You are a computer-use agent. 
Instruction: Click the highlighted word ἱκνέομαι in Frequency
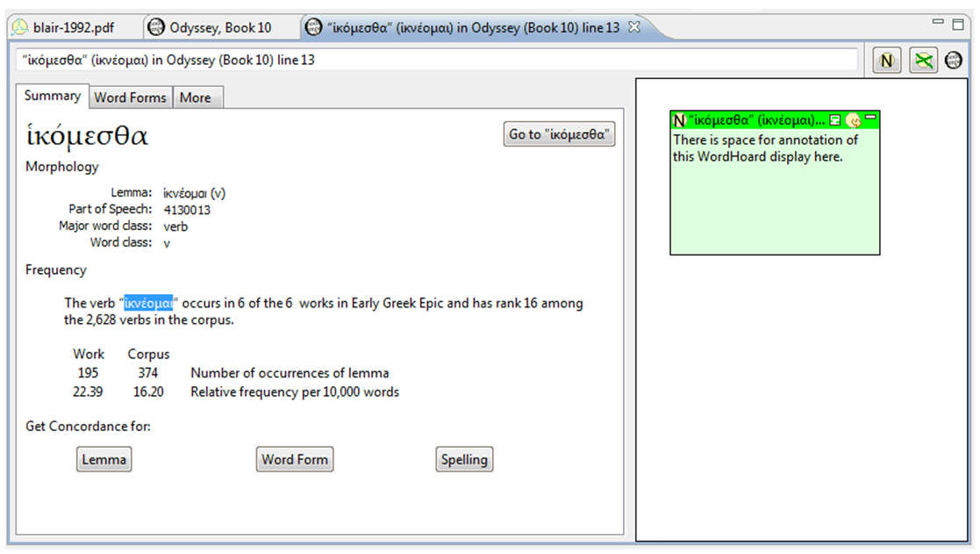point(148,303)
